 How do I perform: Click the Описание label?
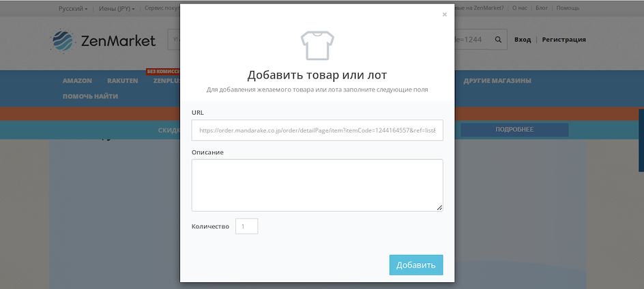pos(207,152)
